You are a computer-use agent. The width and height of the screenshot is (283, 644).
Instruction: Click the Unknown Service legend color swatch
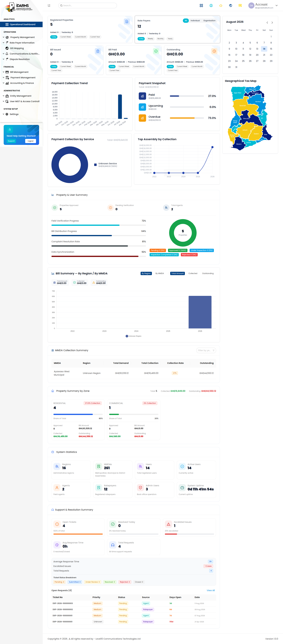[x=95, y=165]
